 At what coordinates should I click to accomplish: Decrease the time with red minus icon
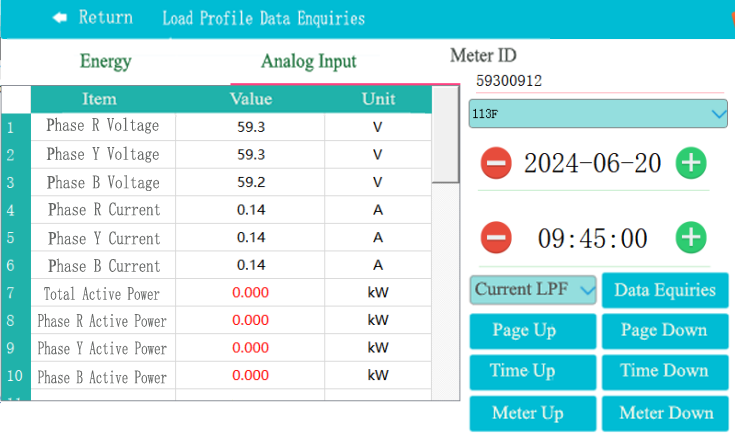(x=496, y=238)
